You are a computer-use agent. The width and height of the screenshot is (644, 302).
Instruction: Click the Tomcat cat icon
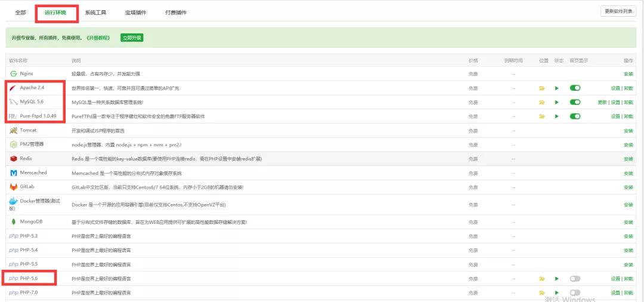coord(13,130)
